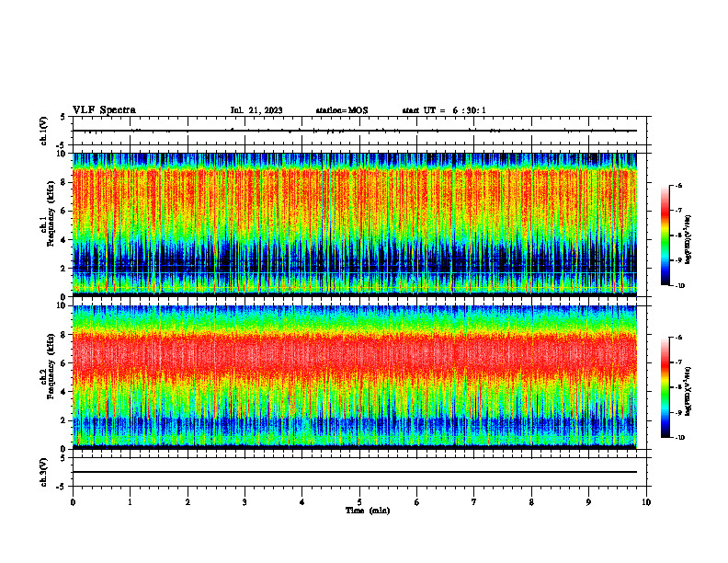Click time axis tick '2'
The image size is (728, 563).
click(x=188, y=502)
